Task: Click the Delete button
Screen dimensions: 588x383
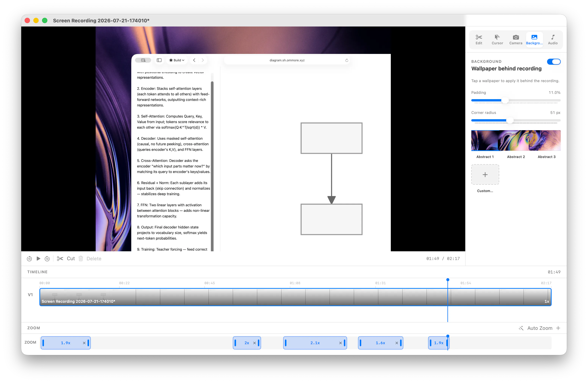Action: click(x=94, y=258)
